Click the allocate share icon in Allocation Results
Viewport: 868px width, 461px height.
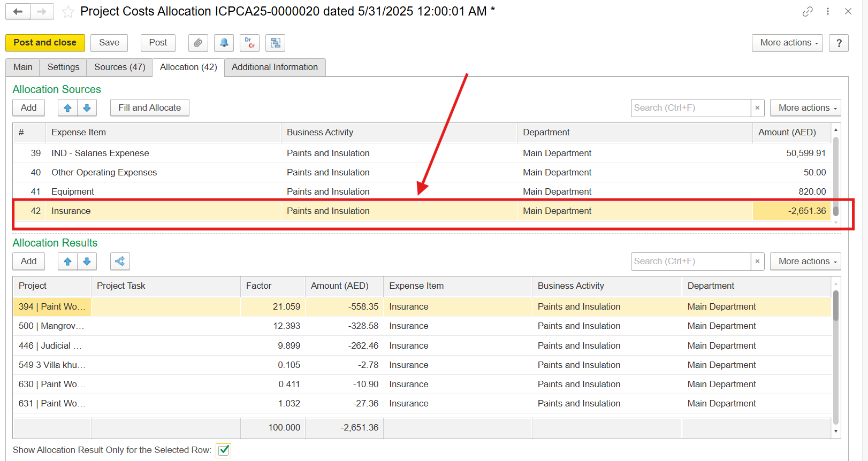click(x=120, y=262)
